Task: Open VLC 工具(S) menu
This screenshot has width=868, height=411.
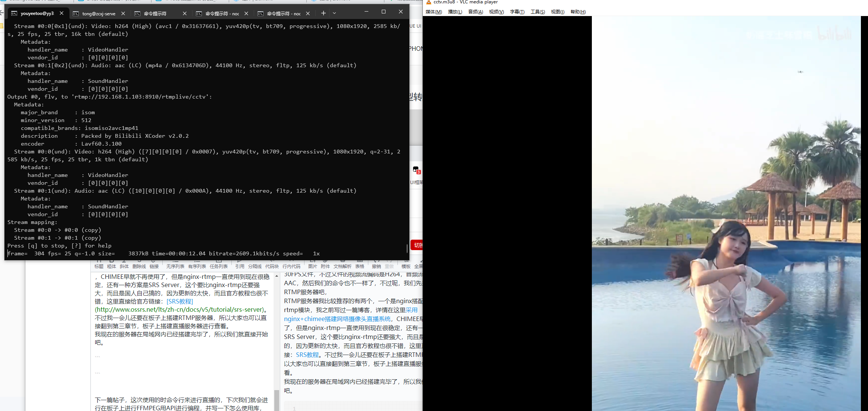Action: 538,12
